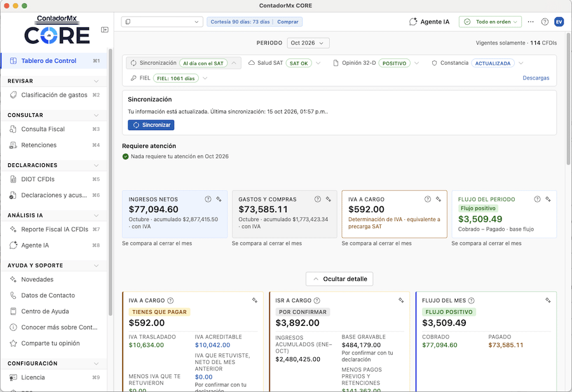Click AI sparkle on FLUJO DEL MES panel
This screenshot has width=572, height=392.
[548, 300]
